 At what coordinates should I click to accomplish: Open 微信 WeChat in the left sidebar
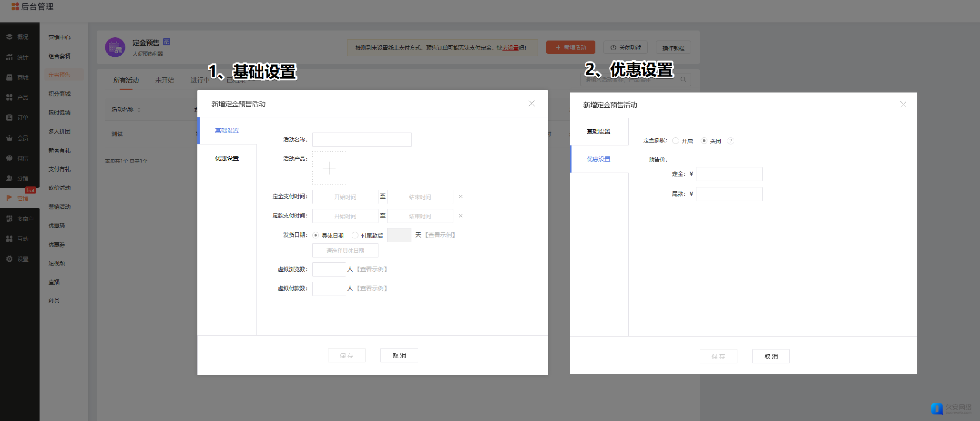click(x=18, y=158)
